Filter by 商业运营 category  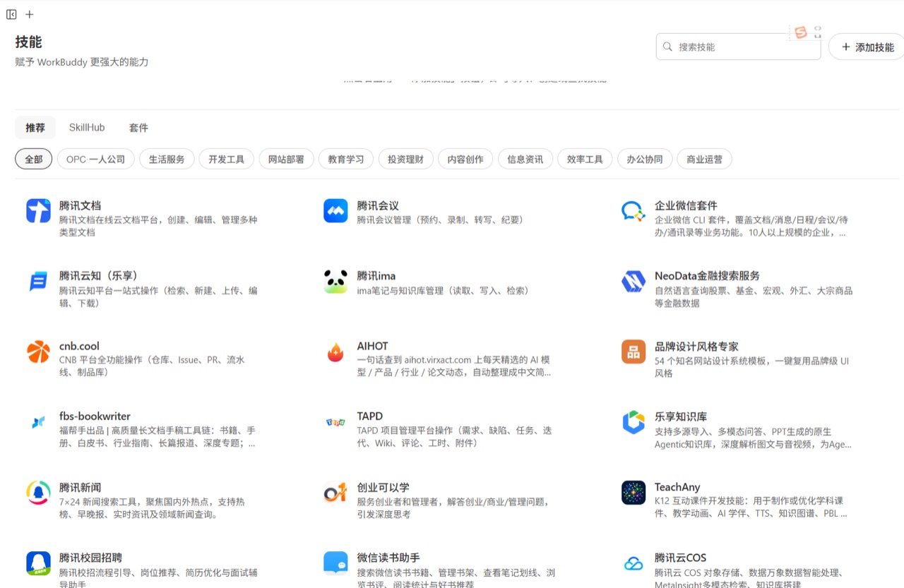tap(704, 159)
